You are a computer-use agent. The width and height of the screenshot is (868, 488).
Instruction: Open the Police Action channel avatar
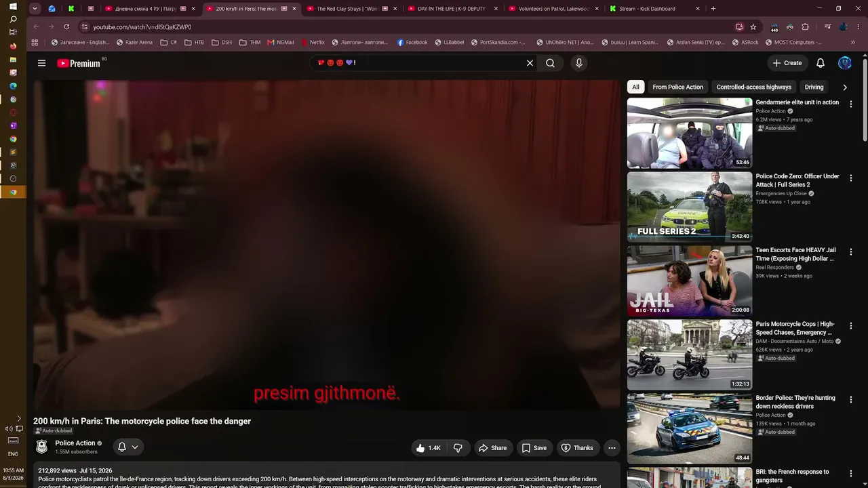point(42,447)
